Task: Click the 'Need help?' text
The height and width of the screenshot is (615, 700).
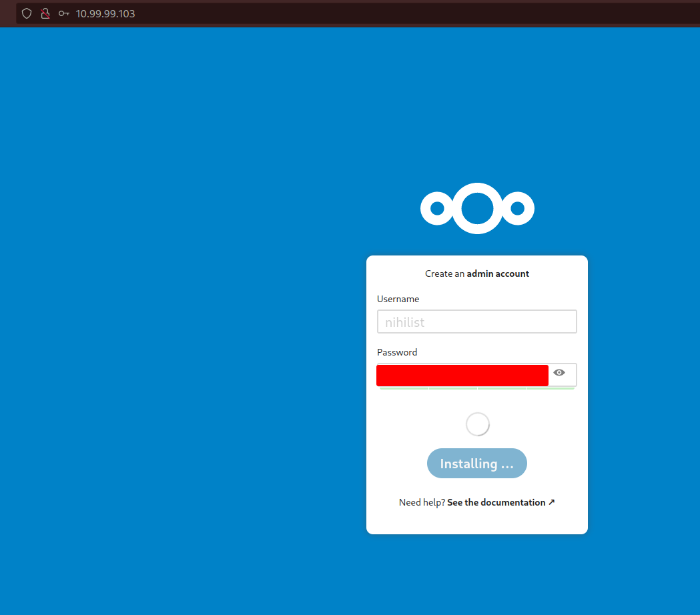Action: coord(422,502)
